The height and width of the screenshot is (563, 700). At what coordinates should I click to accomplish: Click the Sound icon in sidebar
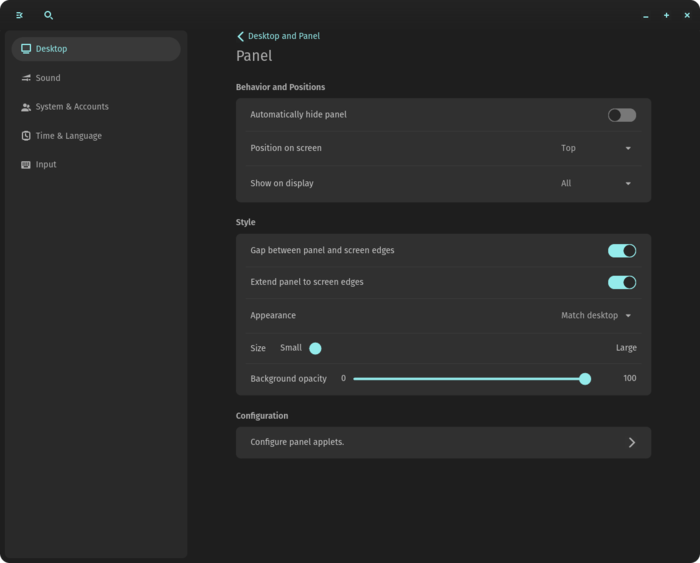(26, 78)
